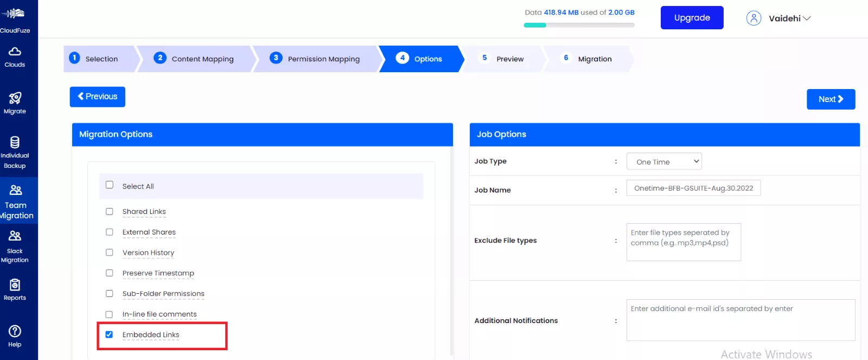Click step number 6 circle icon

click(x=566, y=58)
